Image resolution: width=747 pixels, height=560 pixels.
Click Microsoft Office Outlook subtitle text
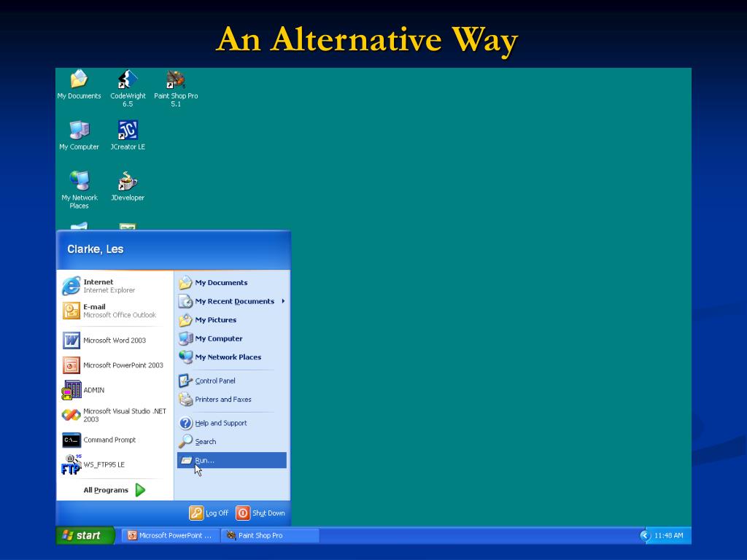tap(120, 315)
